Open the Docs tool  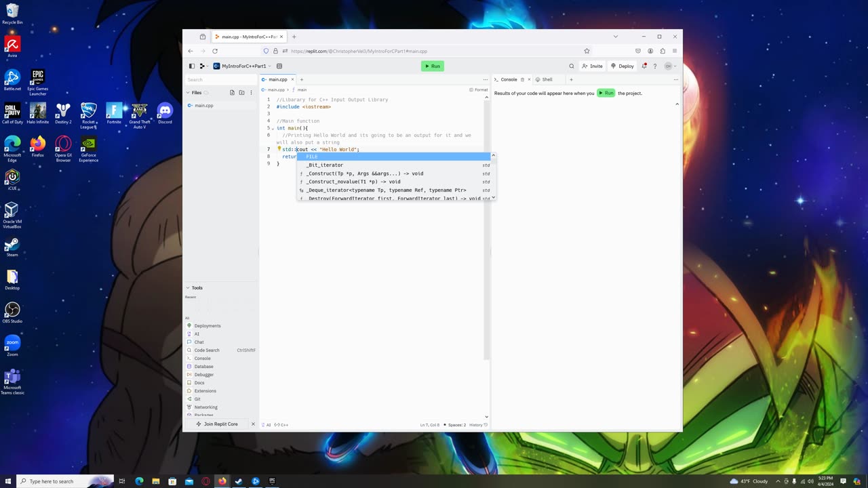(x=221, y=383)
